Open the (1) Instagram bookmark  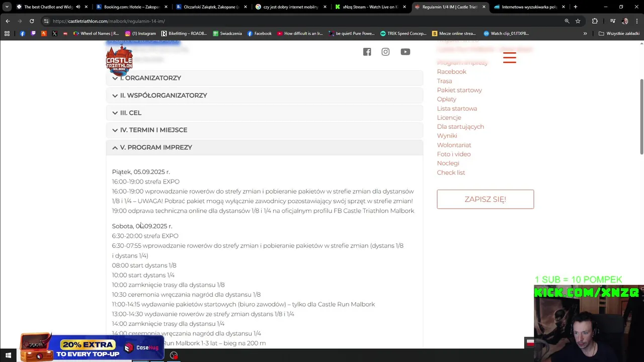tap(140, 33)
